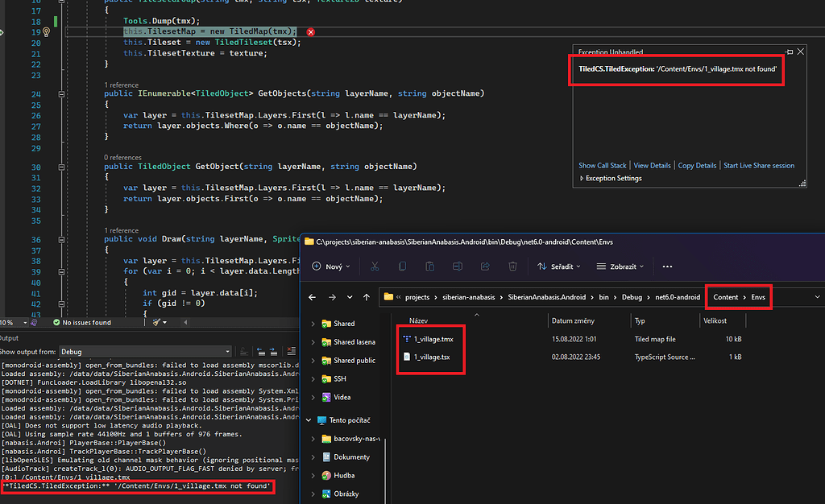Click the Delete trash icon in Explorer toolbar
The width and height of the screenshot is (825, 504).
[x=513, y=266]
